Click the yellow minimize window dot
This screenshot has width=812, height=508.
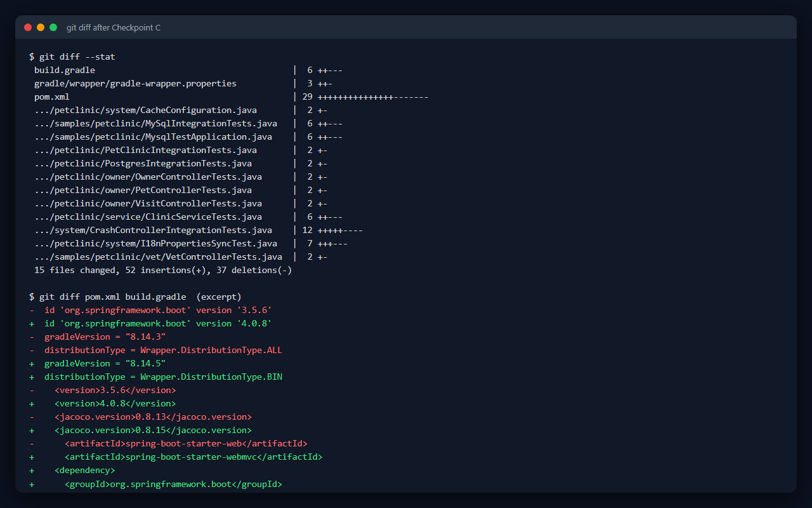(x=41, y=27)
